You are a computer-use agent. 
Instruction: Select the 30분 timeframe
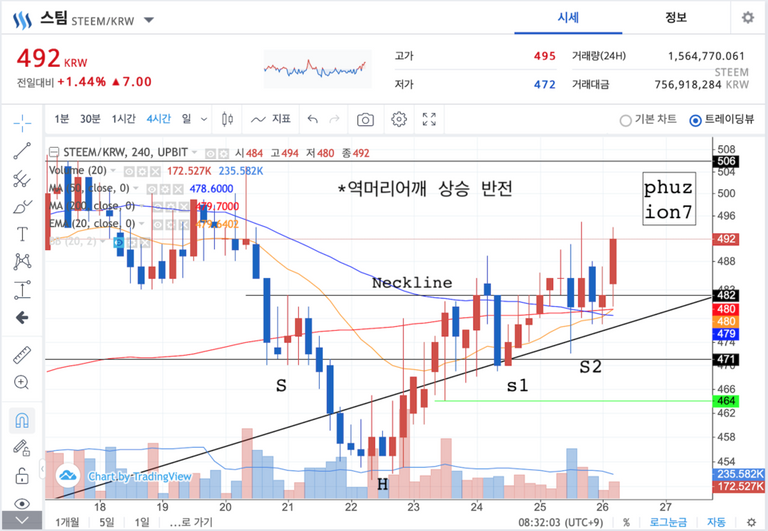point(90,119)
